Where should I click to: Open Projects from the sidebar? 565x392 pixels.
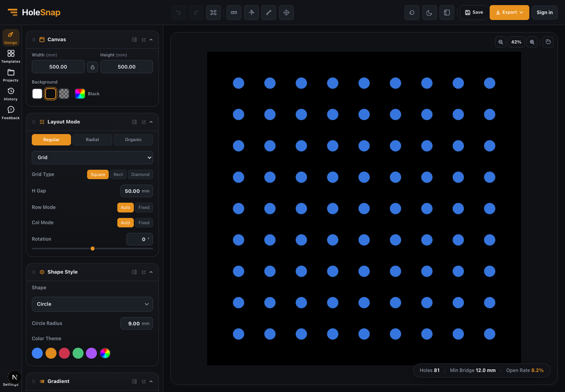[11, 75]
